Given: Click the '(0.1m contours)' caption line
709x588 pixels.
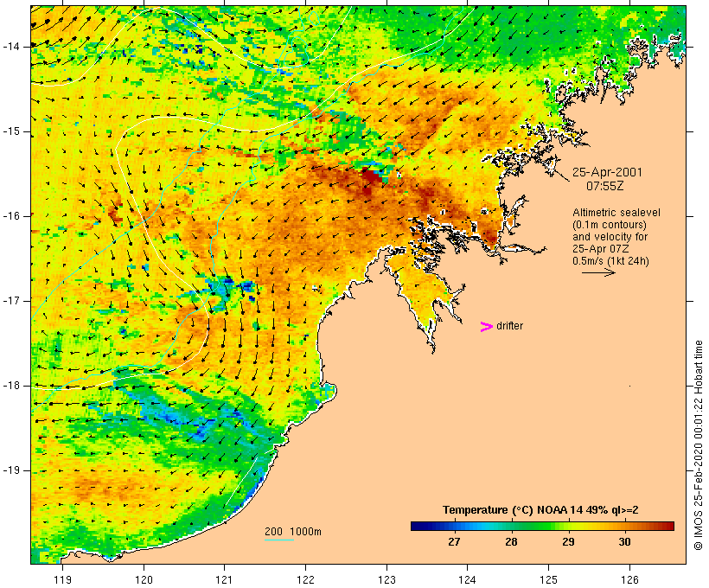Looking at the screenshot, I should coord(610,225).
